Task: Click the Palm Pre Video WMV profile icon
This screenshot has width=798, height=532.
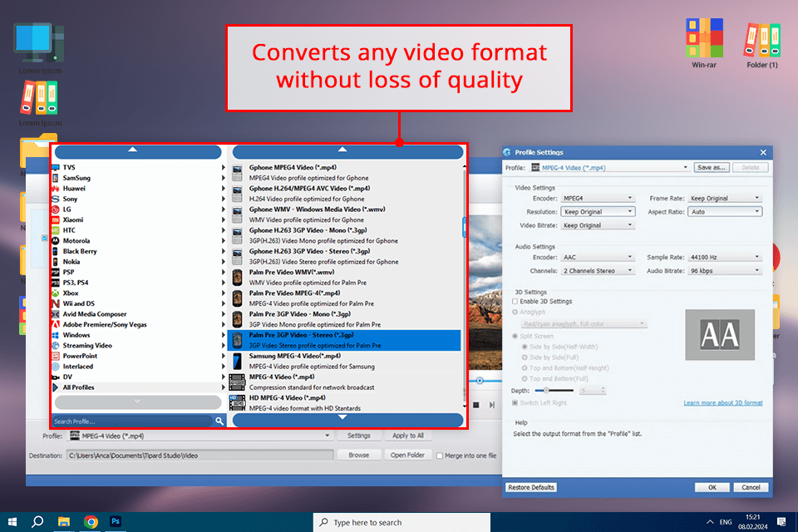Action: click(x=237, y=278)
